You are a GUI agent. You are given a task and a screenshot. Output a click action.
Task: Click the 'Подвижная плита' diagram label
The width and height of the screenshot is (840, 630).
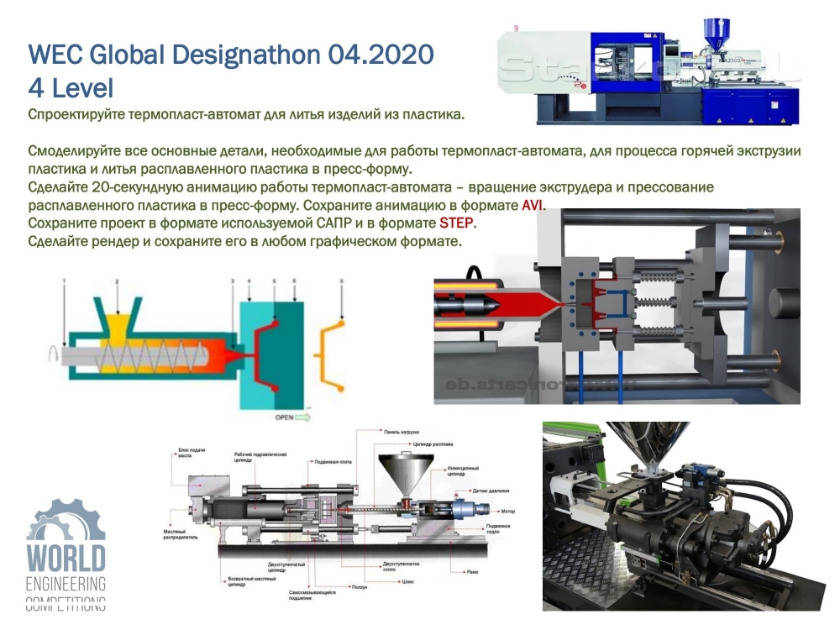[333, 462]
